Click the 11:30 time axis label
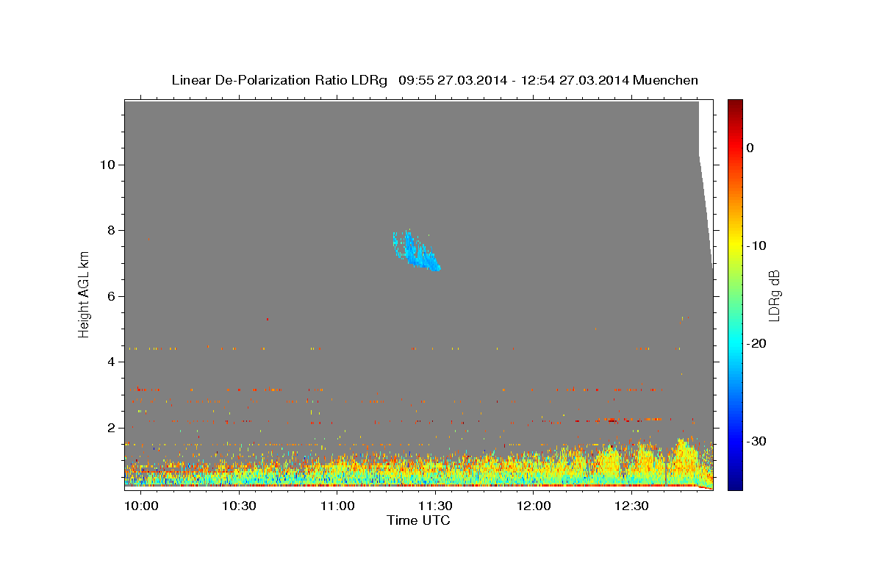Image resolution: width=882 pixels, height=588 pixels. [x=435, y=506]
